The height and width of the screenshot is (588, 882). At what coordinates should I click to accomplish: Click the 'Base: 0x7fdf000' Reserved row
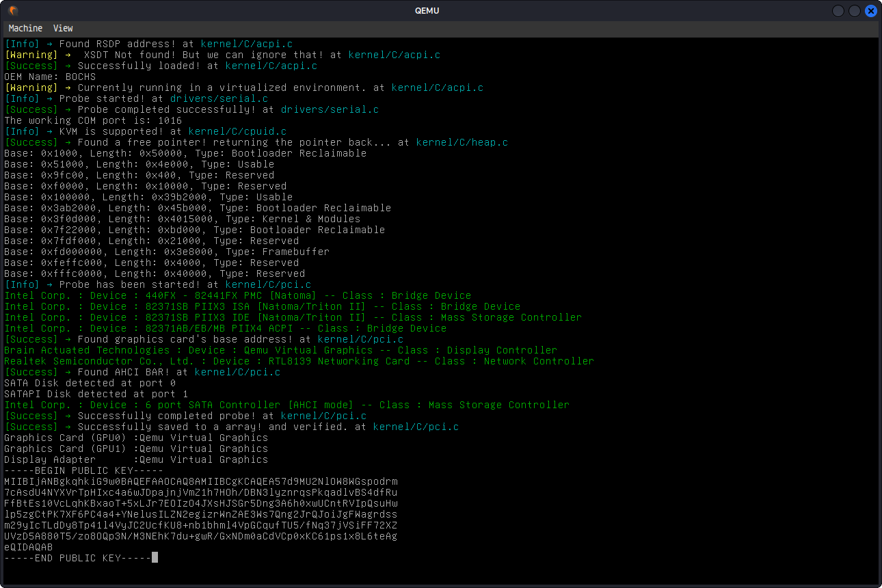pyautogui.click(x=152, y=241)
